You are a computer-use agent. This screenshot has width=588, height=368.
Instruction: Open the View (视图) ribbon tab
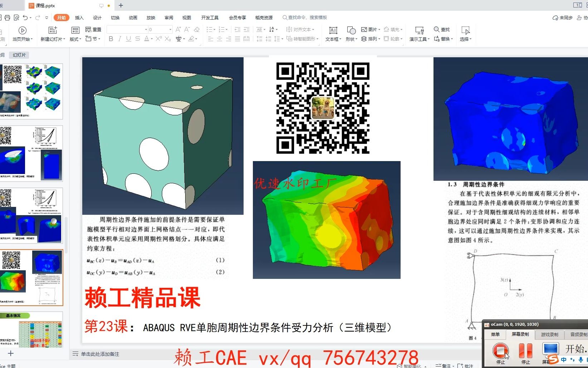[186, 18]
